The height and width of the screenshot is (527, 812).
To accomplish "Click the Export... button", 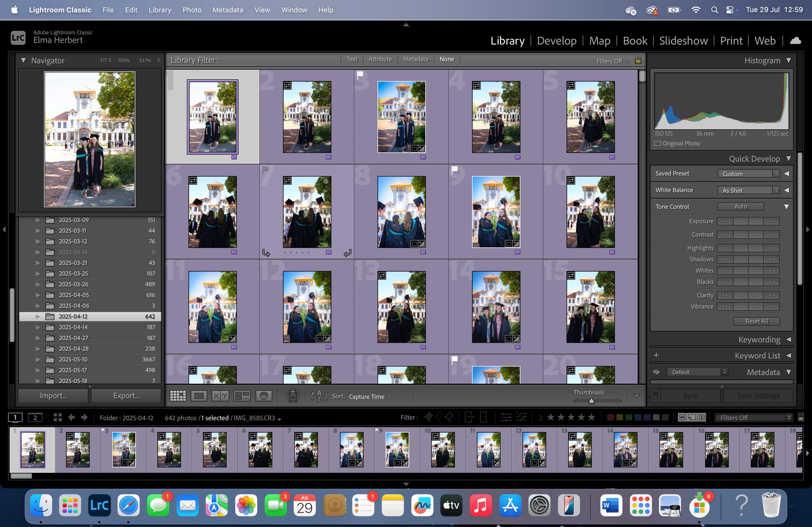I will tap(126, 396).
